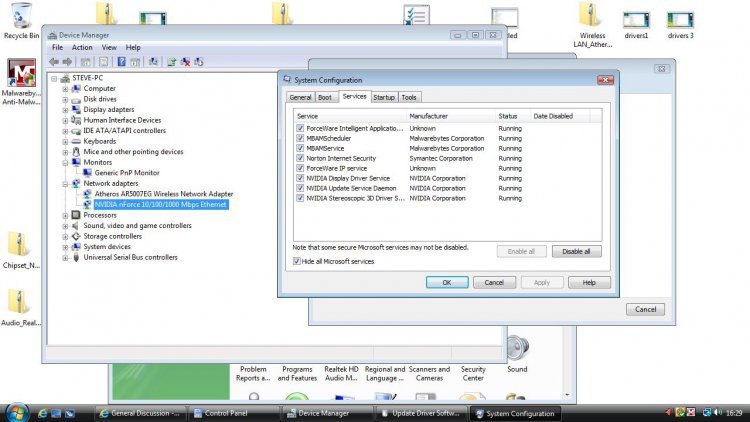Click the Windows Start orb
Screen dimensions: 750x422
[17, 412]
